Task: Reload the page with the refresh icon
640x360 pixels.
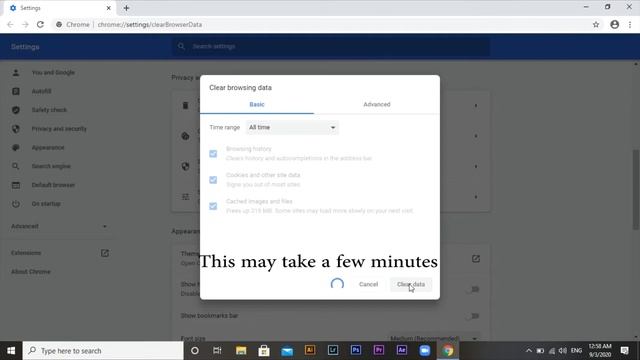Action: click(40, 24)
